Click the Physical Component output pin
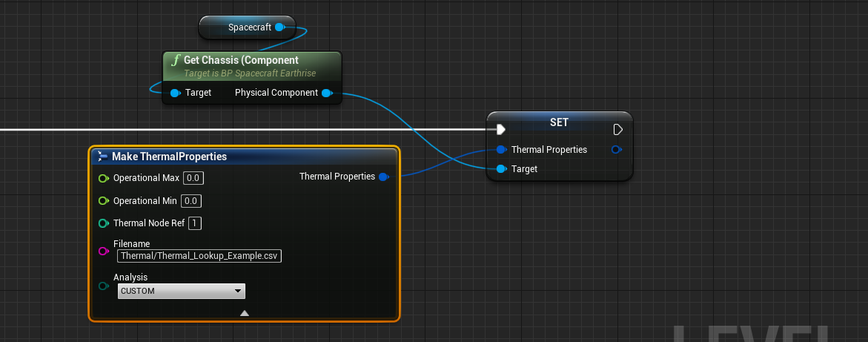Image resolution: width=868 pixels, height=342 pixels. click(x=327, y=93)
